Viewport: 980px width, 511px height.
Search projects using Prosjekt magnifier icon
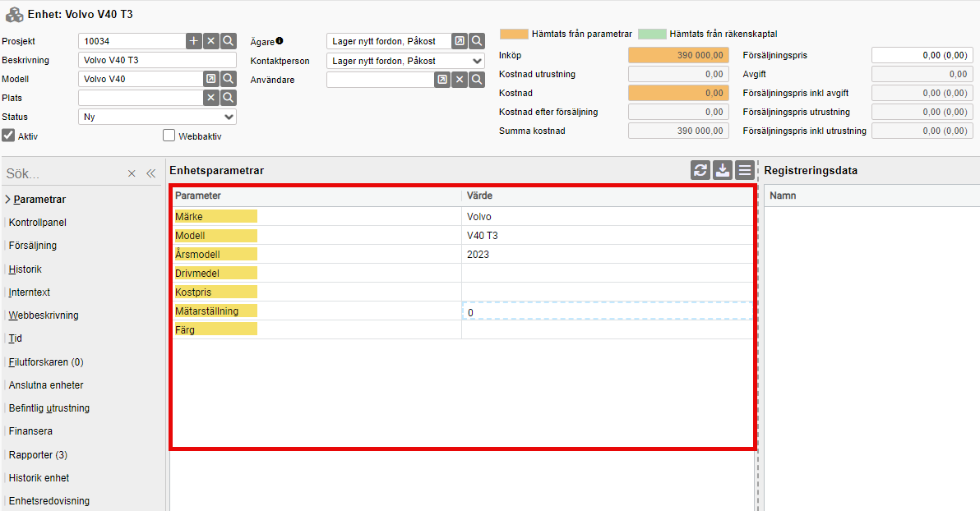229,41
